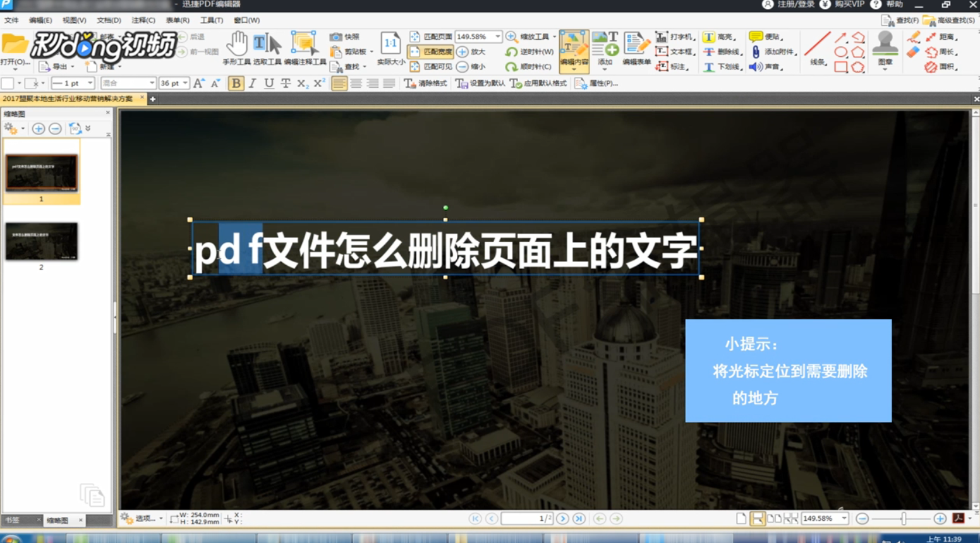Open the 文档(D) menu
Image resolution: width=980 pixels, height=543 pixels.
click(x=109, y=20)
